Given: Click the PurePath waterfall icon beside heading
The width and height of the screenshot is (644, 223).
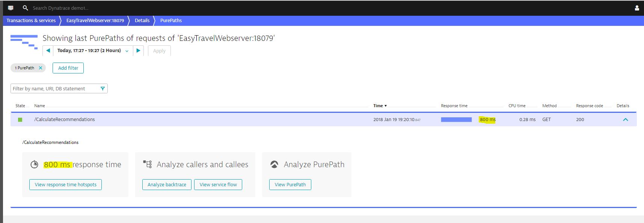Looking at the screenshot, I should (24, 42).
